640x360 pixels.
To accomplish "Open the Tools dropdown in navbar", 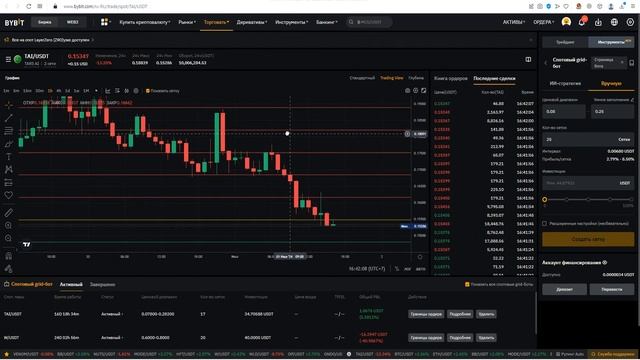I will (291, 22).
